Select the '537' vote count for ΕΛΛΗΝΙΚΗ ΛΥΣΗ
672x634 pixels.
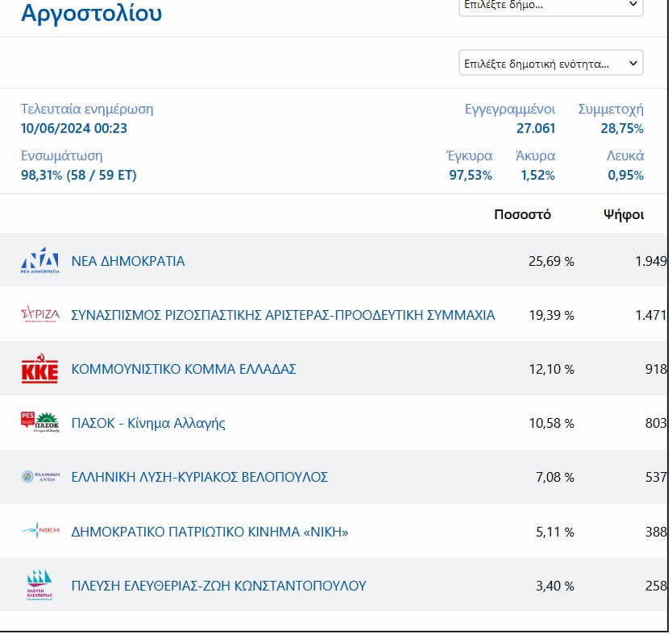(x=656, y=477)
